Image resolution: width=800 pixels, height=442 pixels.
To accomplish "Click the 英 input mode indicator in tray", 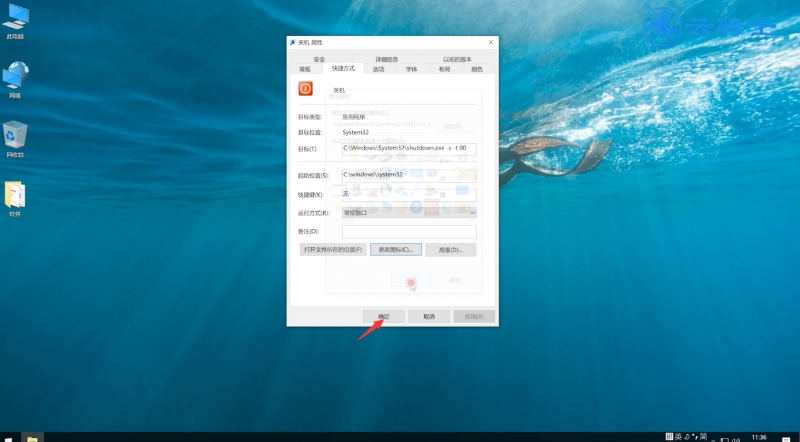I will coord(678,436).
